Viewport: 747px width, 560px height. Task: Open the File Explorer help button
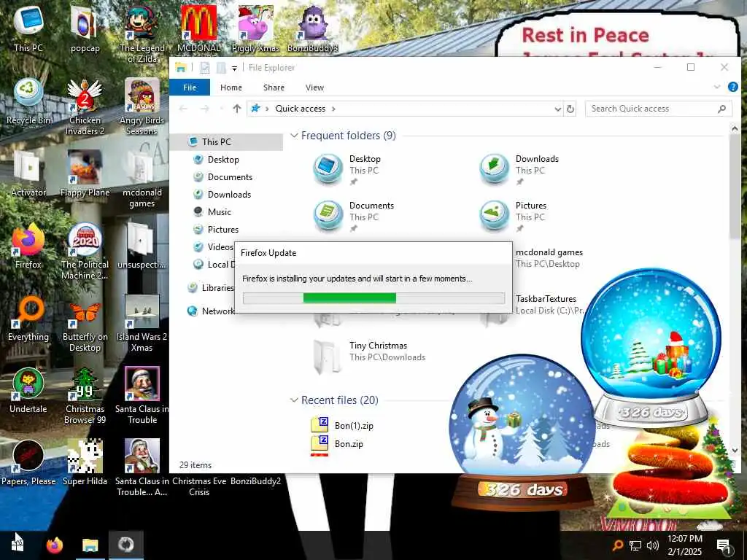[x=733, y=87]
